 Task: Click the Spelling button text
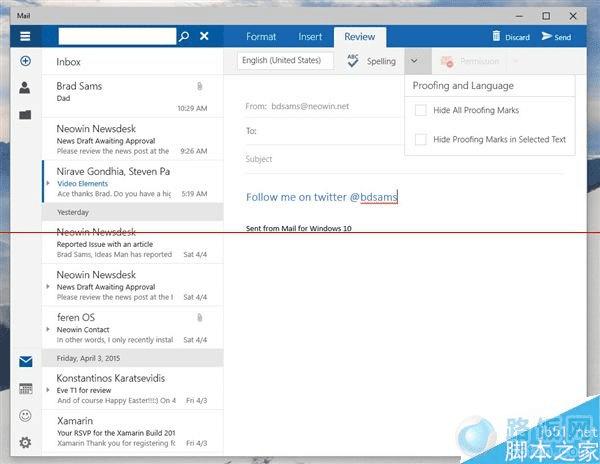(381, 61)
